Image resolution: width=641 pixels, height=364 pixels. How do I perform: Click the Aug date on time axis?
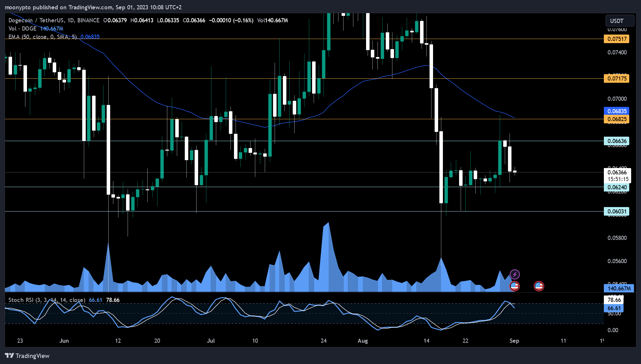(363, 341)
